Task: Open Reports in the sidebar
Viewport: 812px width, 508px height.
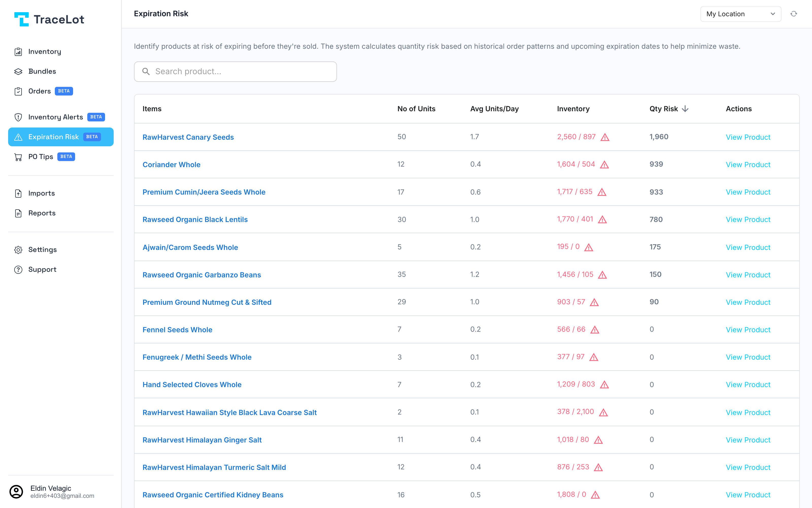Action: (x=61, y=213)
